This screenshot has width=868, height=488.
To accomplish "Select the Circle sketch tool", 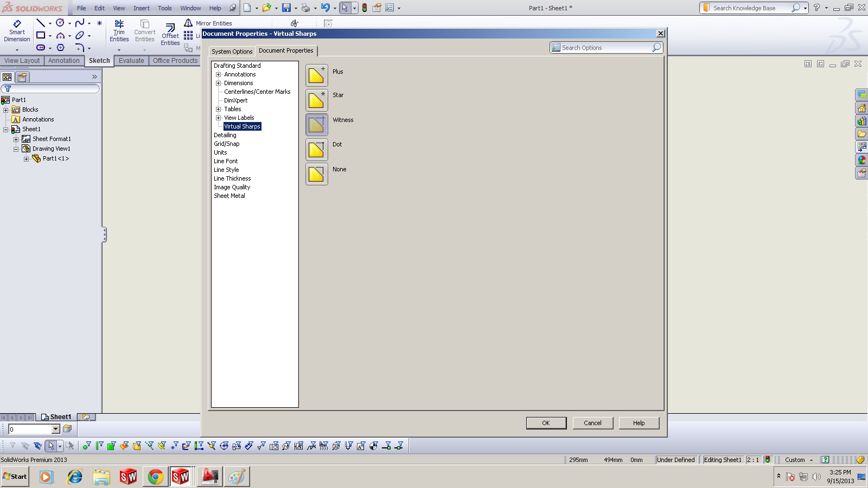I will click(59, 23).
